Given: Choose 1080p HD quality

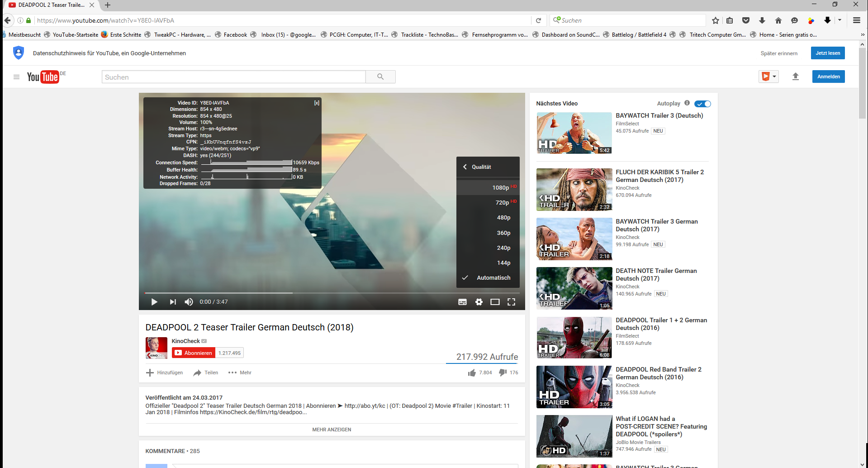Looking at the screenshot, I should [x=500, y=187].
